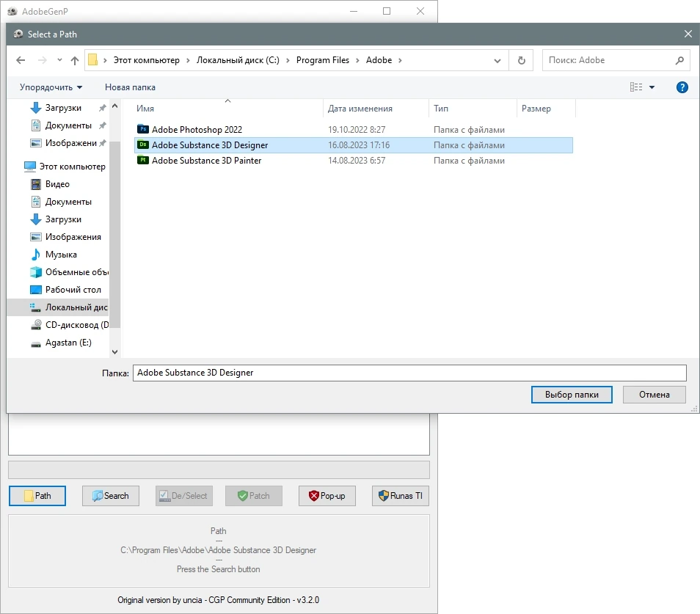Select Adobe Photoshop 2022 folder icon
Image resolution: width=700 pixels, height=614 pixels.
(x=143, y=129)
